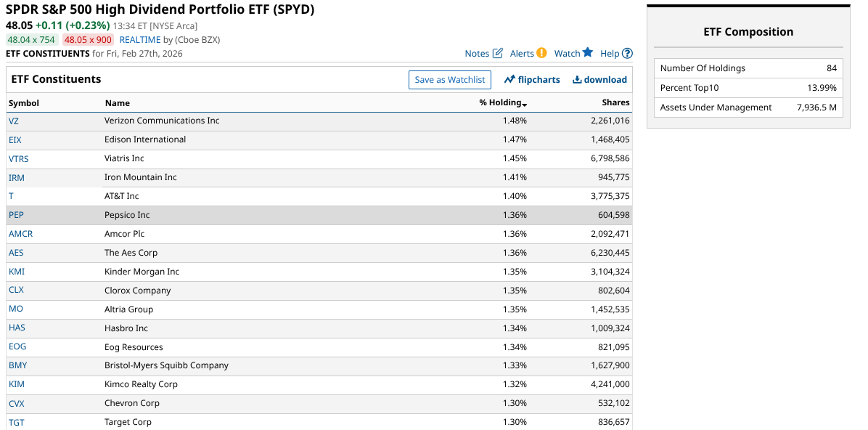Open the Notes link

pos(477,53)
